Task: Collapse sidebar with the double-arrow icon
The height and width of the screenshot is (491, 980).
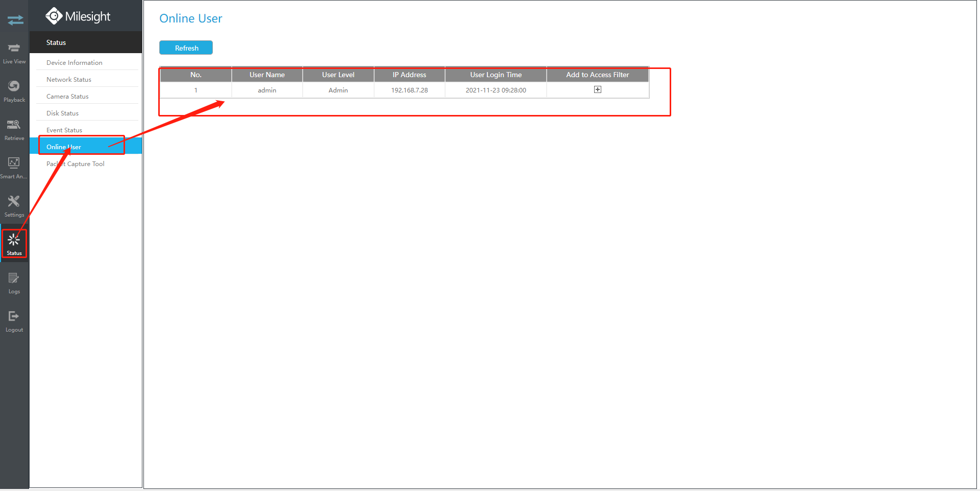Action: [15, 20]
